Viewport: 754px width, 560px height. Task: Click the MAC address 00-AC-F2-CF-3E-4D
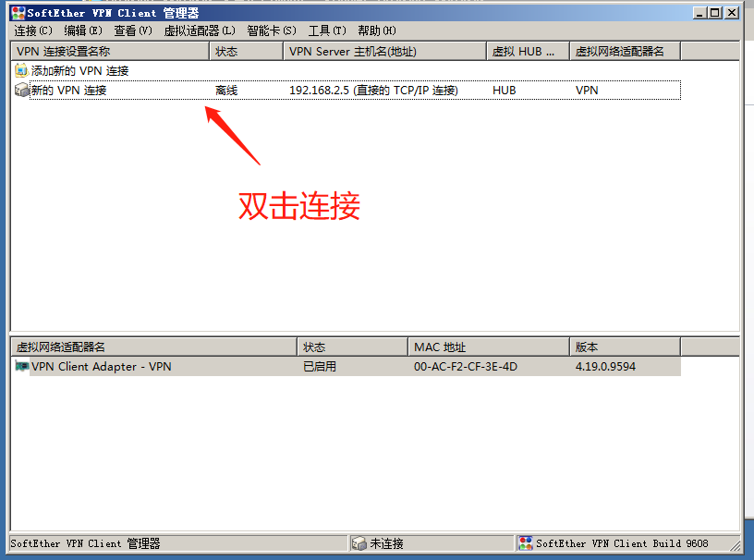coord(466,367)
